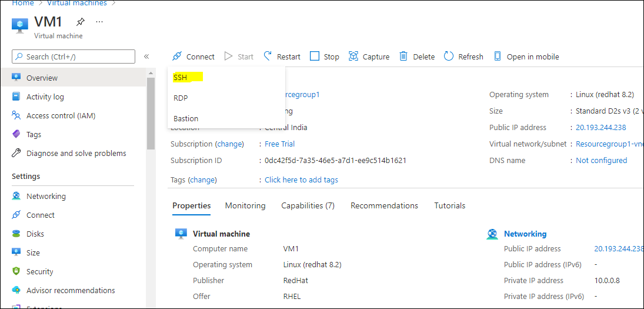Click the Public IP address link under Networking
Viewport: 644px width, 309px height.
[x=619, y=248]
